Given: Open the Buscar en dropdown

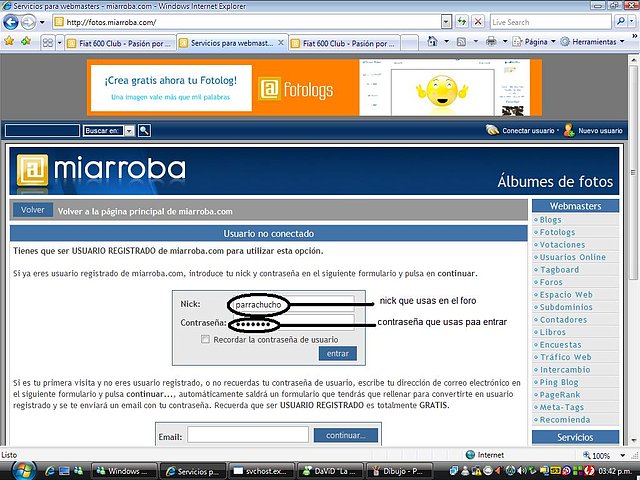Looking at the screenshot, I should tap(109, 131).
